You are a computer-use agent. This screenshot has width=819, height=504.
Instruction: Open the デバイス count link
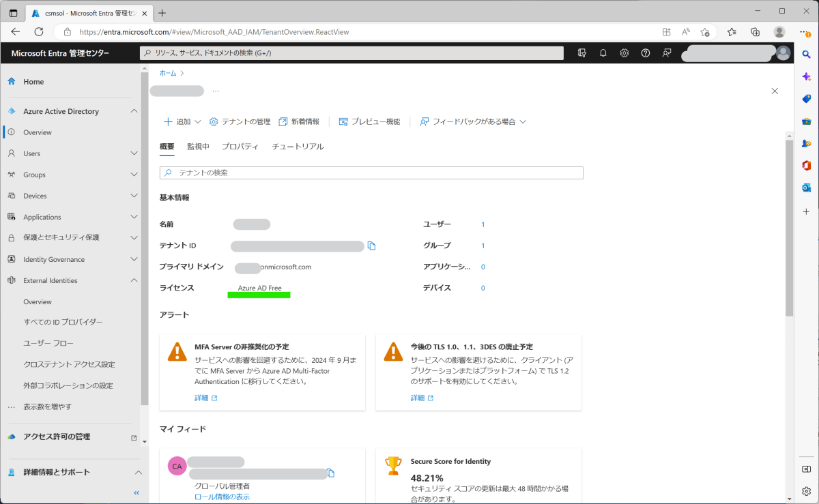483,288
